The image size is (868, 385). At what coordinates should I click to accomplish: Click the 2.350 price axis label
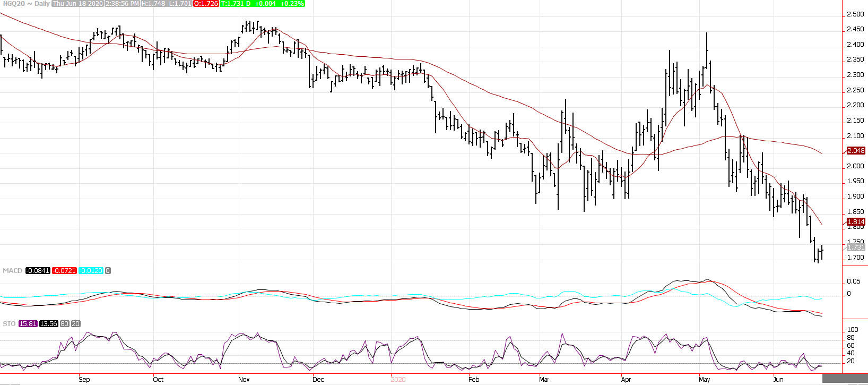coord(855,60)
